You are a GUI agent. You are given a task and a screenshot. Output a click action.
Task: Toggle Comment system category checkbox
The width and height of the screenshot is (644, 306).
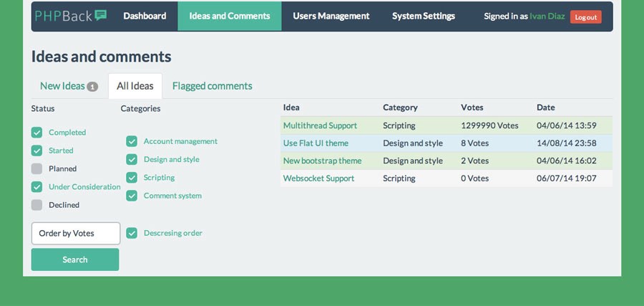132,196
